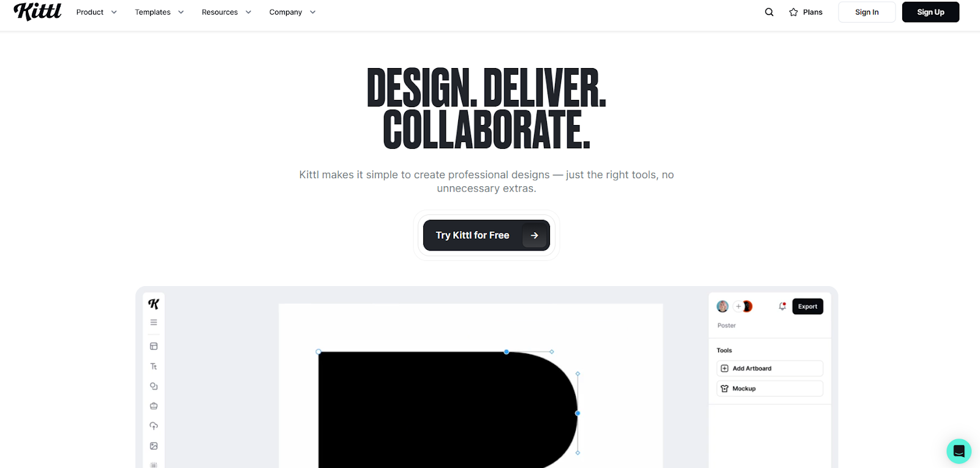Expand the Product dropdown menu
Screen dimensions: 980x468
[96, 12]
